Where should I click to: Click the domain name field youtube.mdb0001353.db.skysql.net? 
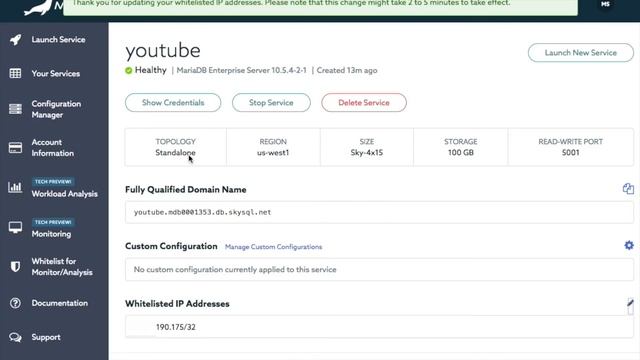point(379,212)
